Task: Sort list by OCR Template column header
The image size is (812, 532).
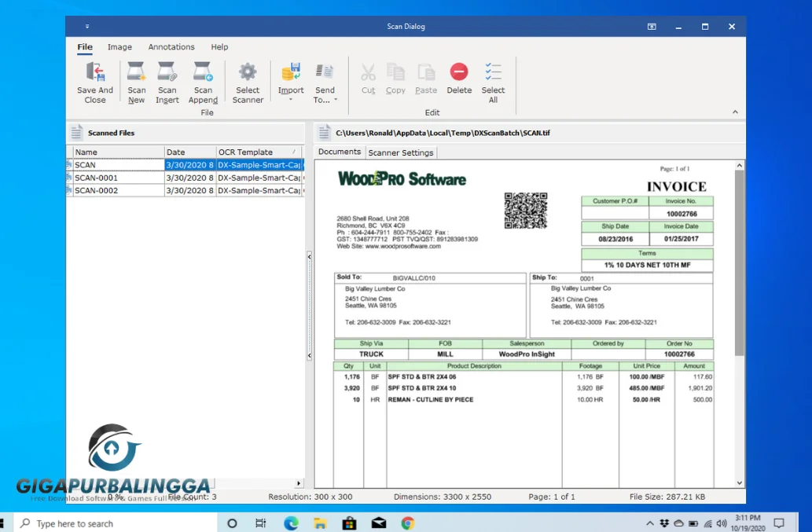Action: tap(259, 152)
